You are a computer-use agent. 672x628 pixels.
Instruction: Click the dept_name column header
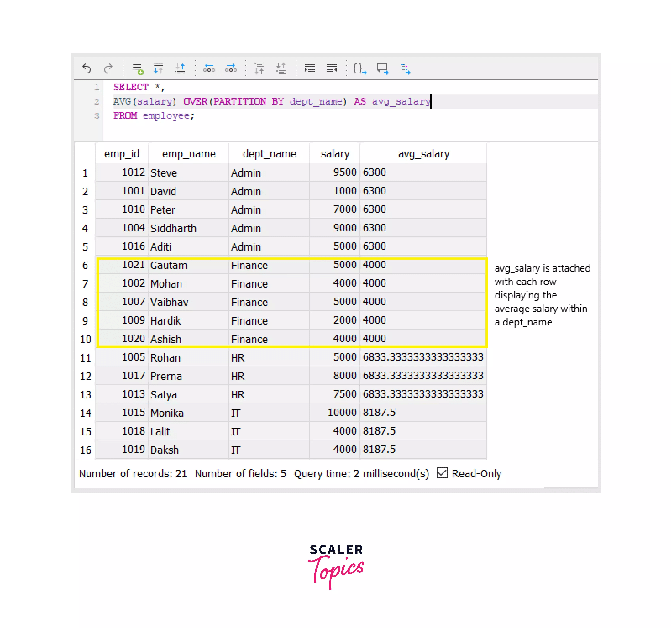[x=269, y=153]
